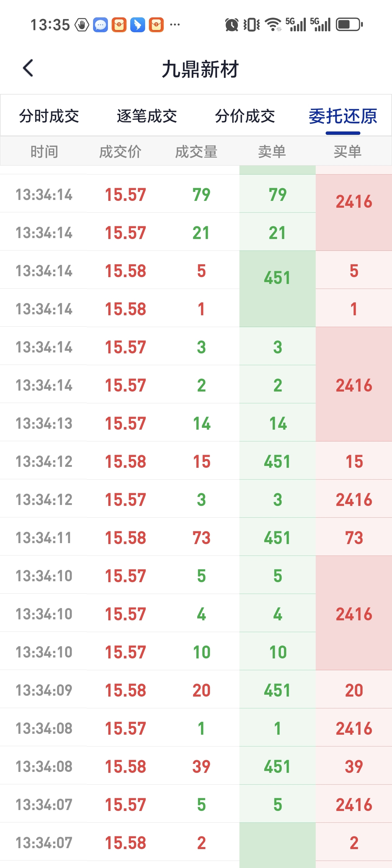Tap the 九鼎新材 page title
The image size is (392, 868).
pos(200,69)
